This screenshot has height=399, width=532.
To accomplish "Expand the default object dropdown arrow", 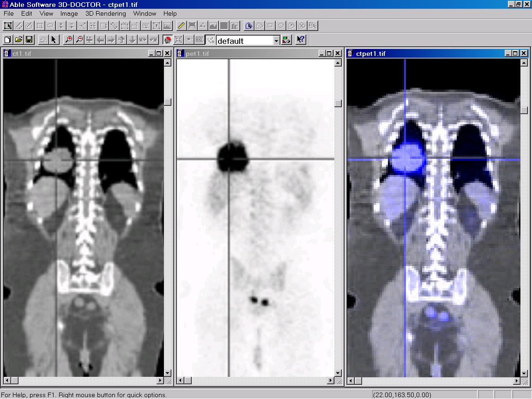I will [x=276, y=41].
